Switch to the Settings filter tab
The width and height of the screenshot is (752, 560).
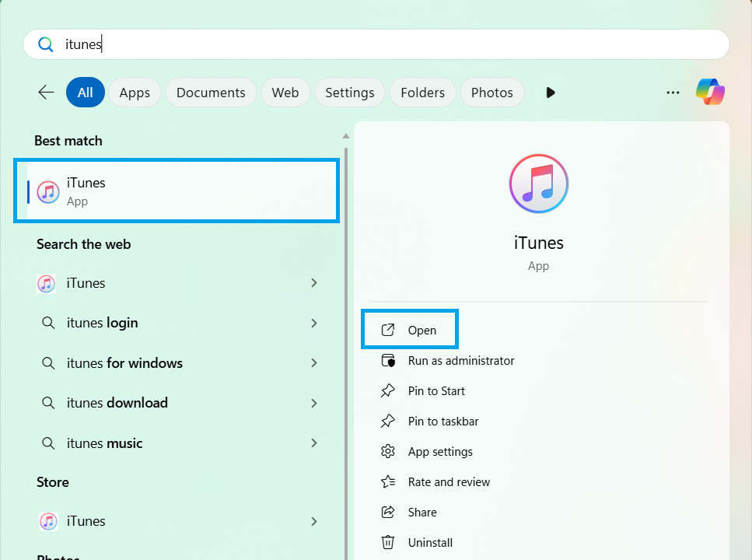click(349, 93)
